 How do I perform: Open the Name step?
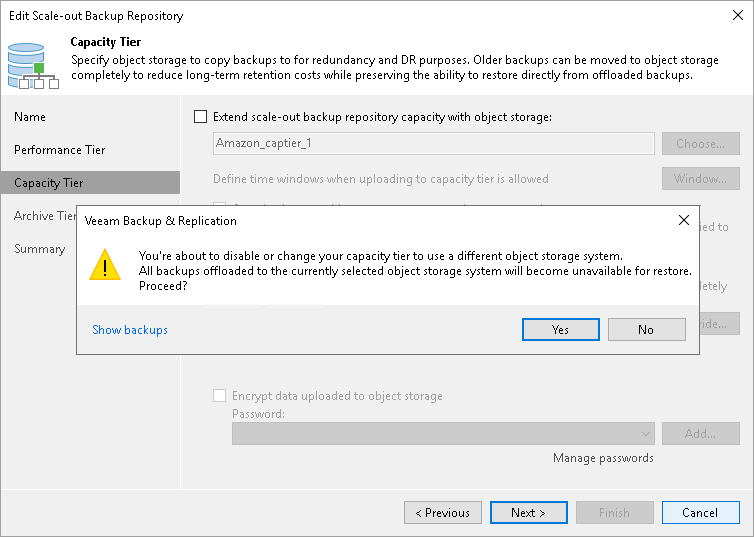pyautogui.click(x=30, y=117)
